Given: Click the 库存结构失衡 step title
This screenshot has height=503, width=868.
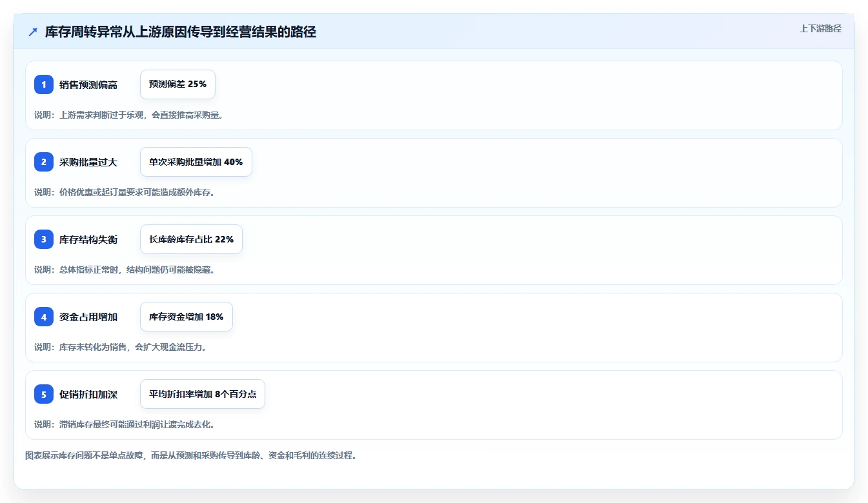Looking at the screenshot, I should (88, 239).
